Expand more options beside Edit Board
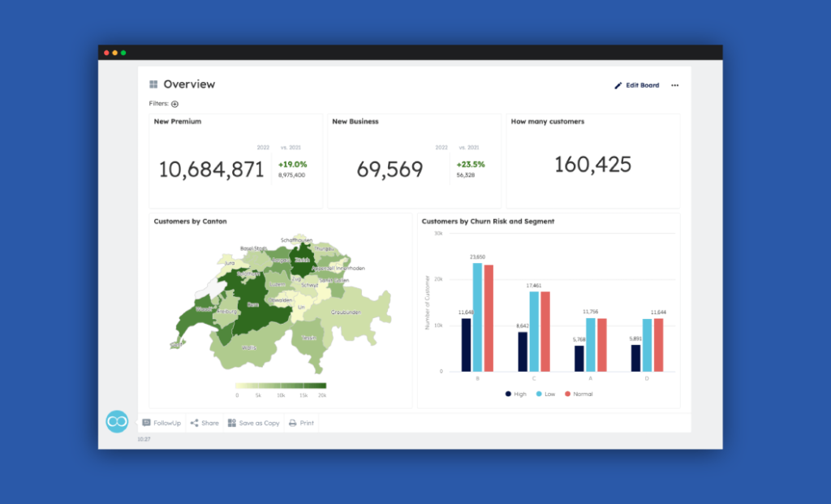The height and width of the screenshot is (504, 831). point(674,85)
